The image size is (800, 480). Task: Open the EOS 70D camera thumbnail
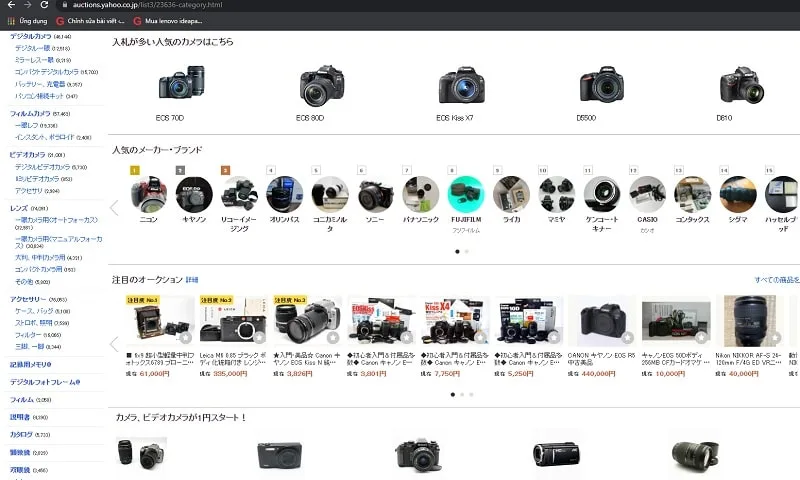pos(182,83)
